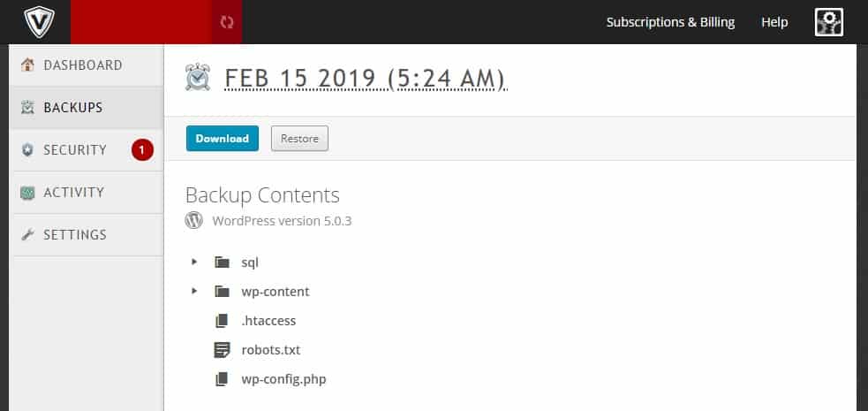Select the .htaccess file
The image size is (868, 411).
(x=268, y=321)
